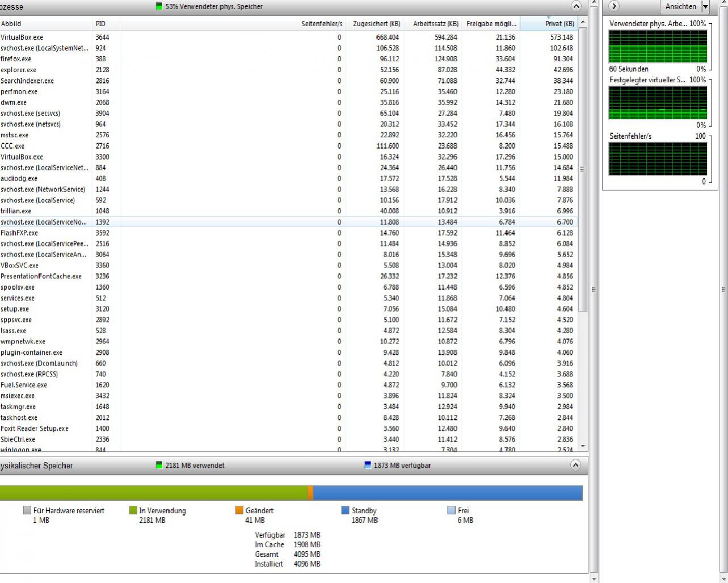Select the taskmgr.exe process
The image size is (728, 583).
pos(289,407)
